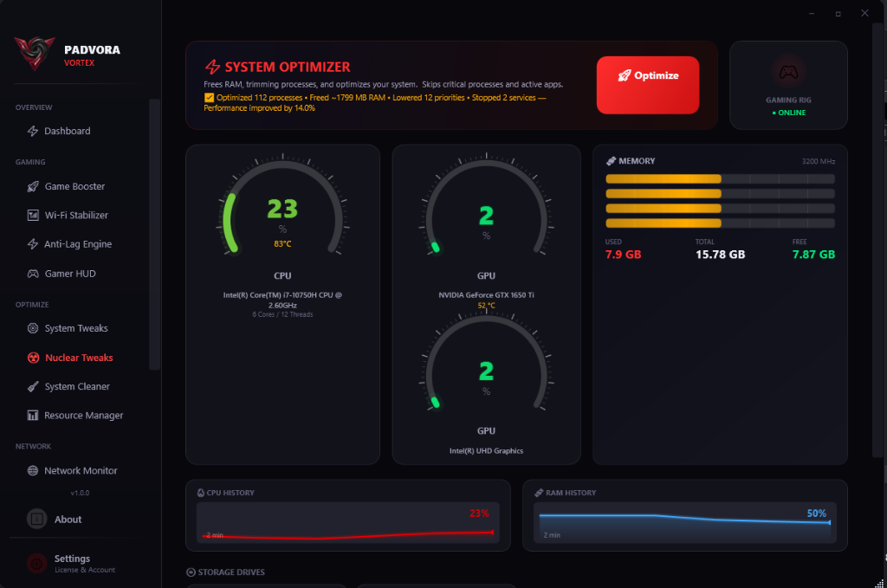
Task: Click the 23% CPU history value
Action: point(479,514)
